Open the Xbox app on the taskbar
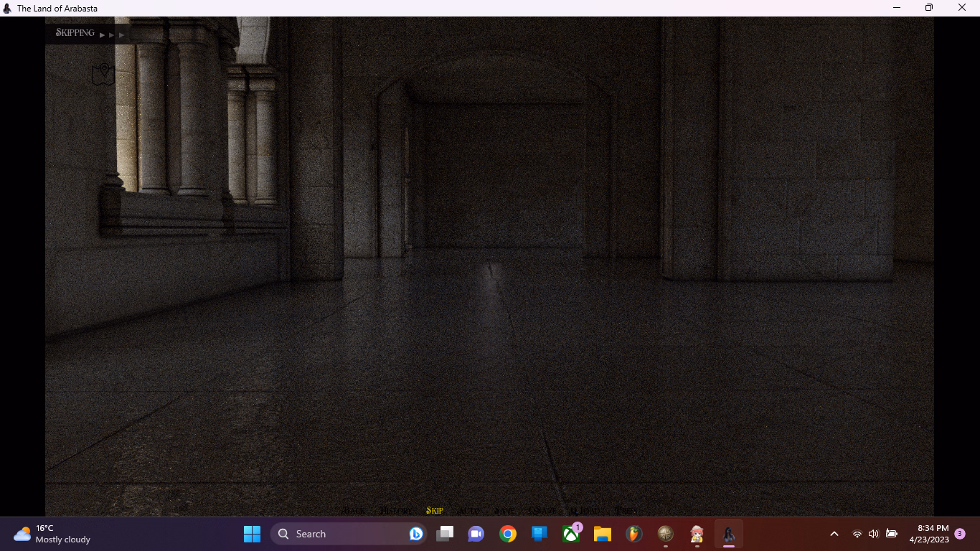This screenshot has width=980, height=551. [x=571, y=534]
